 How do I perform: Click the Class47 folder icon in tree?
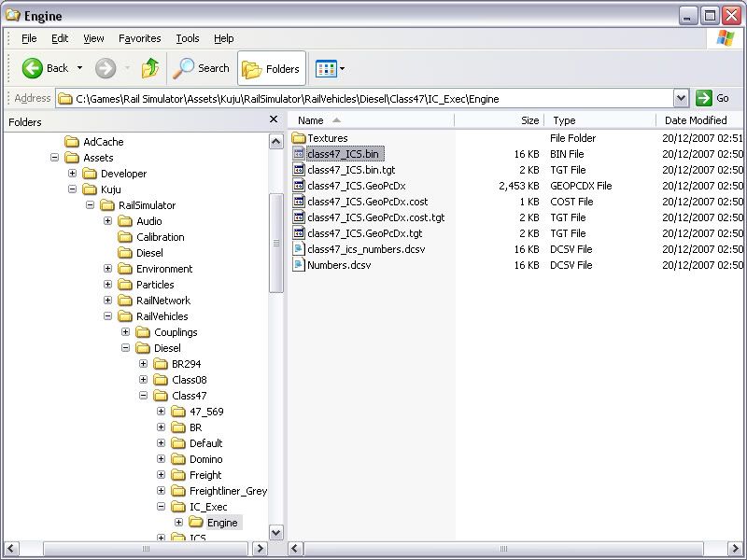click(x=161, y=396)
